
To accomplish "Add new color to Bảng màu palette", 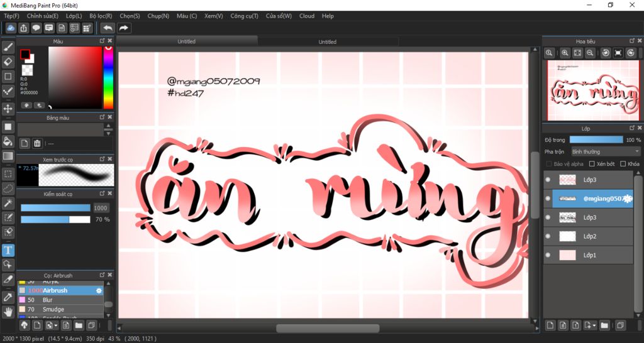I will (25, 143).
